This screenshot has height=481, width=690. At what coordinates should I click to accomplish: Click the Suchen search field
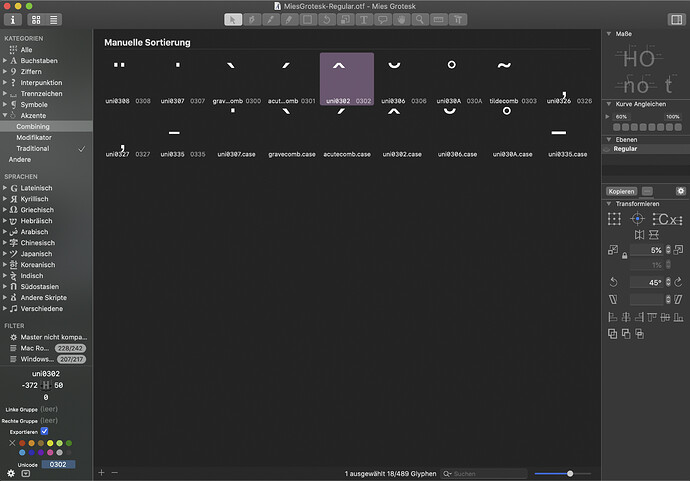(484, 474)
